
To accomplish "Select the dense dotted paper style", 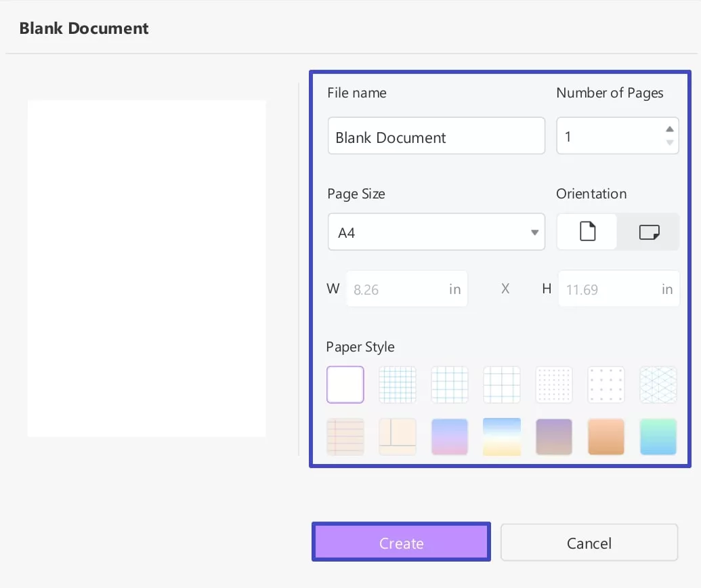I will coord(553,385).
